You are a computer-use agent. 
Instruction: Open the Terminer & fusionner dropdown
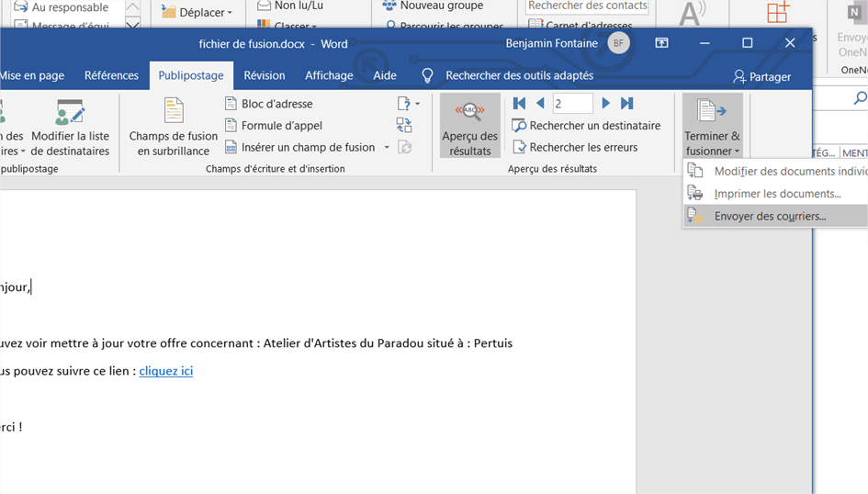point(712,126)
